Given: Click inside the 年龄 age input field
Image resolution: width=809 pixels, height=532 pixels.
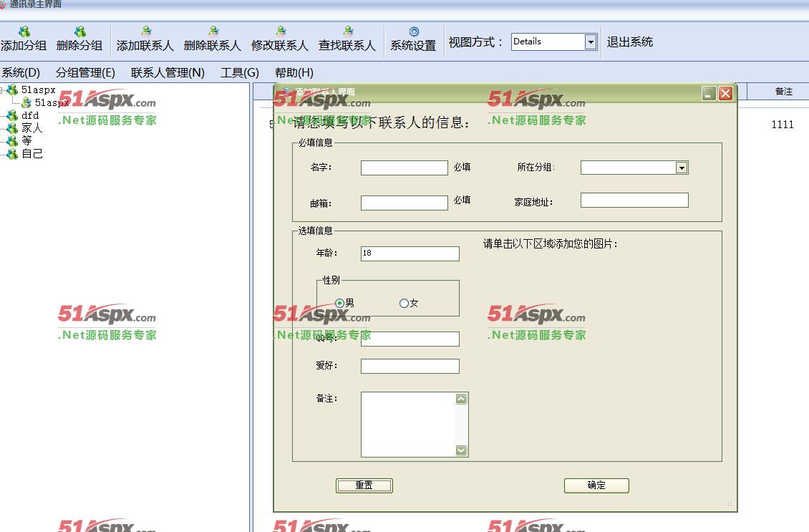Looking at the screenshot, I should 410,253.
